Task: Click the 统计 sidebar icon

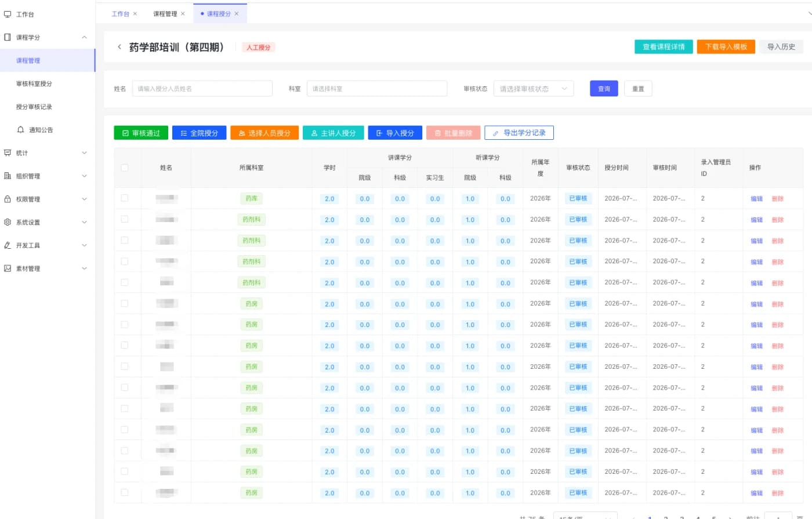Action: (x=8, y=153)
